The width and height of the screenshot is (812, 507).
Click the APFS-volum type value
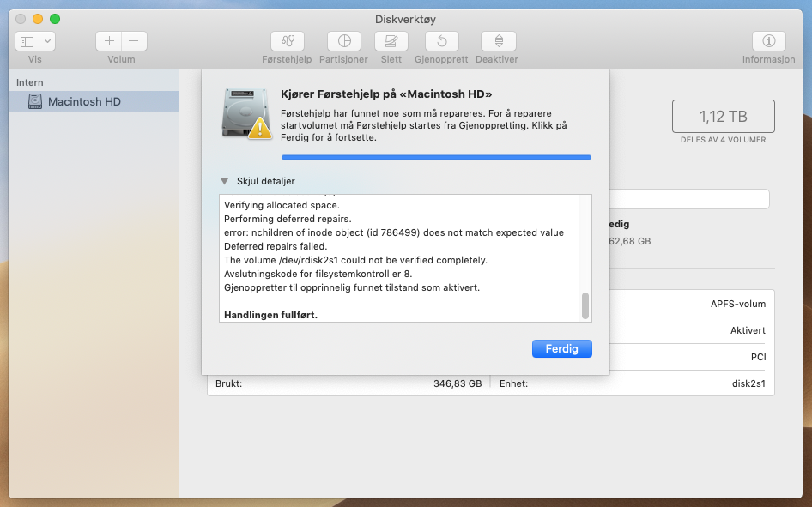tap(738, 305)
